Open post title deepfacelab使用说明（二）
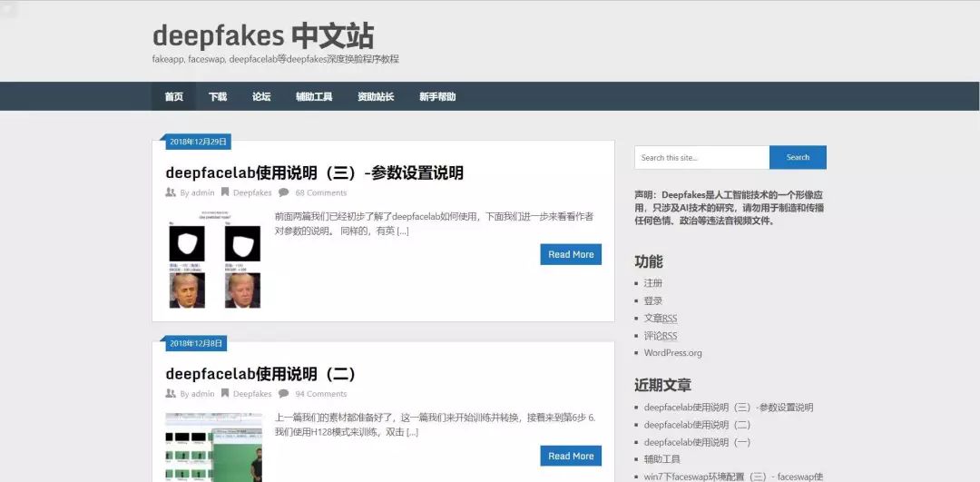The image size is (980, 482). 260,374
